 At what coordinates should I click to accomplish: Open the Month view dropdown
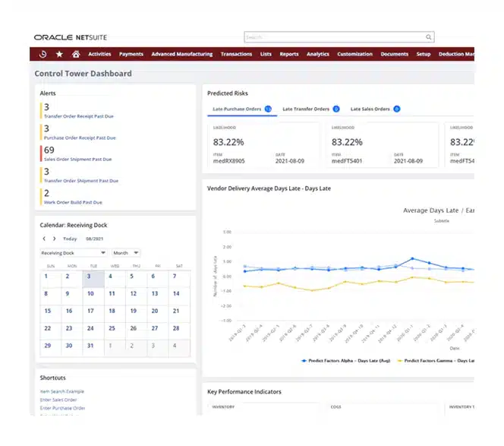click(x=126, y=253)
